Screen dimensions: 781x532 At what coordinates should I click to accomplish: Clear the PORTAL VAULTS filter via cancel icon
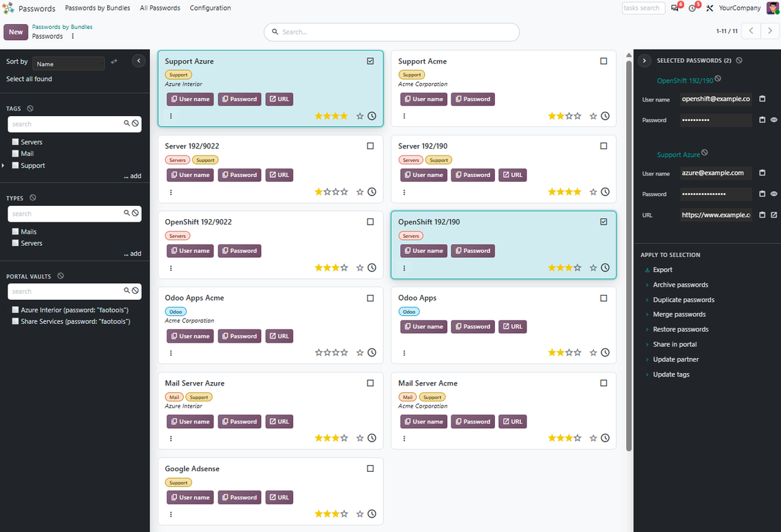coord(61,276)
